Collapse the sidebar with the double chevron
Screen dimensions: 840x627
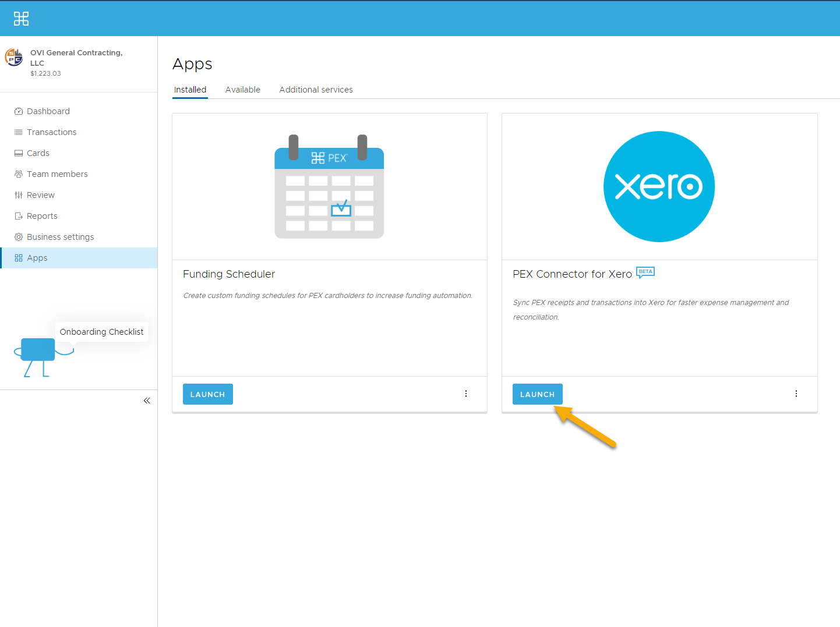pyautogui.click(x=147, y=401)
